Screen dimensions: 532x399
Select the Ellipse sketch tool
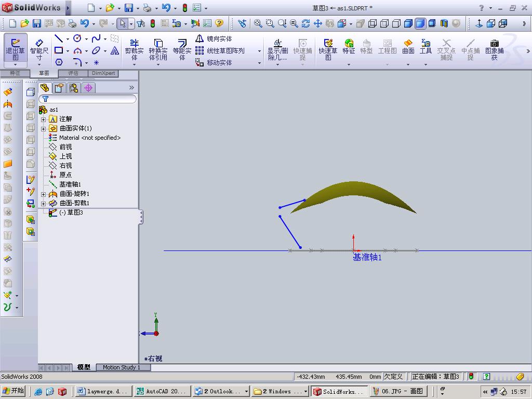(96, 50)
